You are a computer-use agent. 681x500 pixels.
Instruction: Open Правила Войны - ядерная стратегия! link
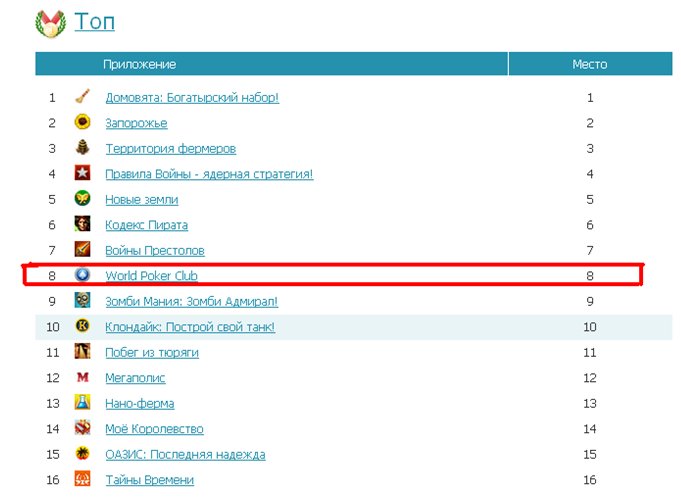[x=209, y=174]
